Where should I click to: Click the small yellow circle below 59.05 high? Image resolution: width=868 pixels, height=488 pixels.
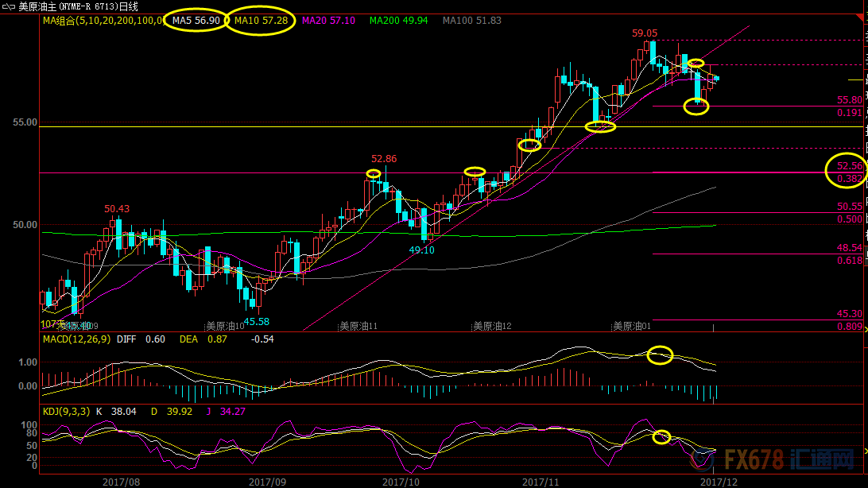point(696,63)
